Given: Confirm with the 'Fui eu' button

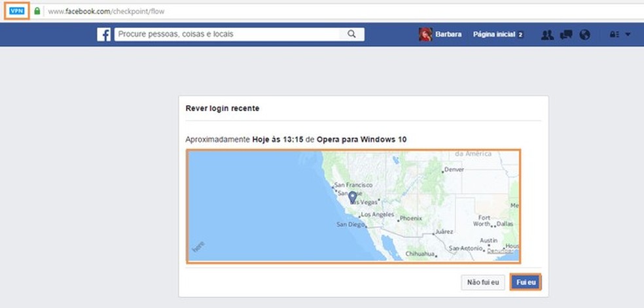Looking at the screenshot, I should tap(526, 282).
